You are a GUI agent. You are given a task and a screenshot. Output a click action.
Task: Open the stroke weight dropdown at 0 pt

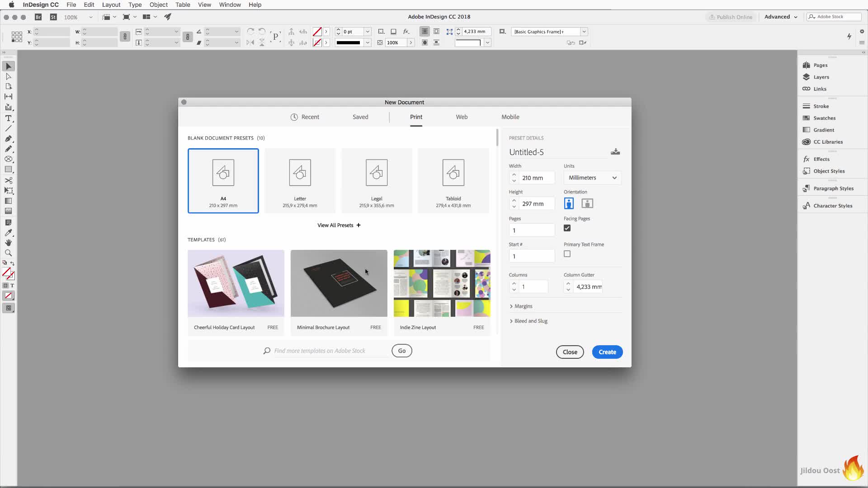368,32
